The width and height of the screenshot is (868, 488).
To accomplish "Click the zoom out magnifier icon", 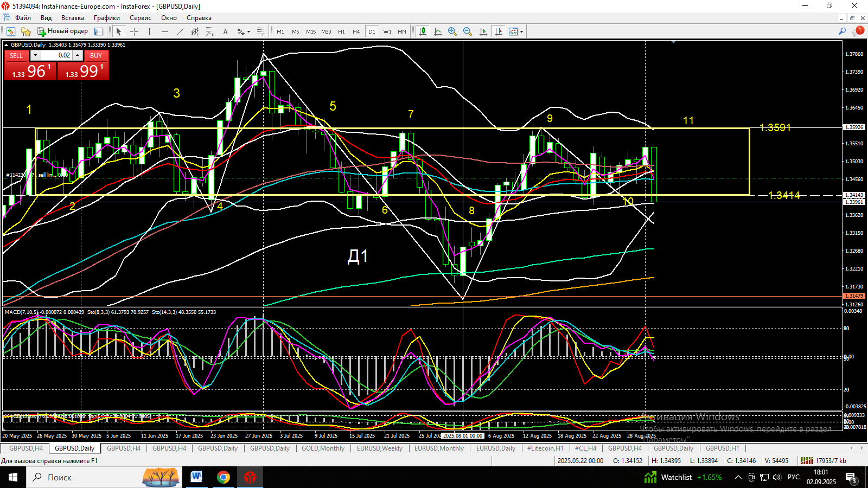I will coord(467,31).
